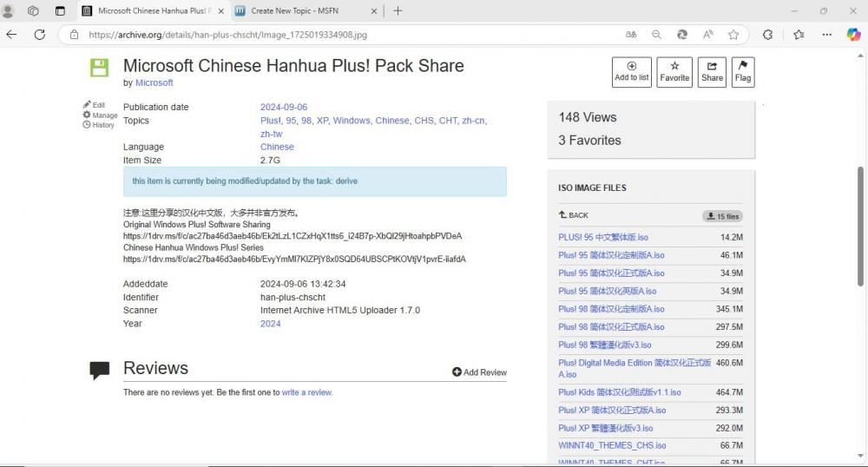Open a new browser tab
Image resolution: width=868 pixels, height=467 pixels.
[398, 11]
